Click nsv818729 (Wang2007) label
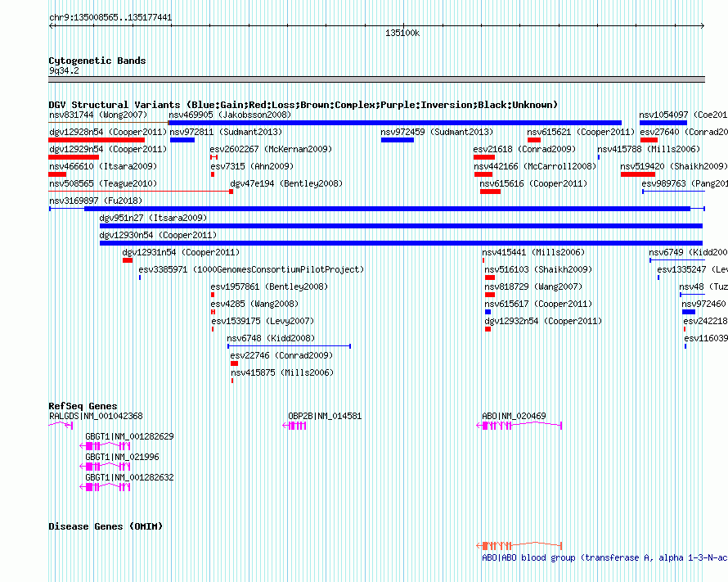The image size is (728, 582). pyautogui.click(x=533, y=286)
